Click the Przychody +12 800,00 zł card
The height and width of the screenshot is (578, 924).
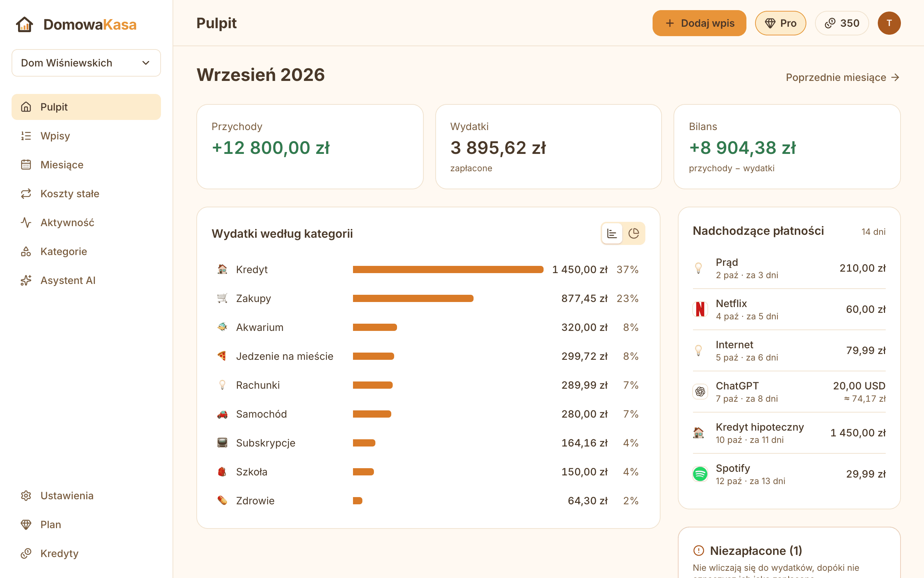tap(310, 147)
